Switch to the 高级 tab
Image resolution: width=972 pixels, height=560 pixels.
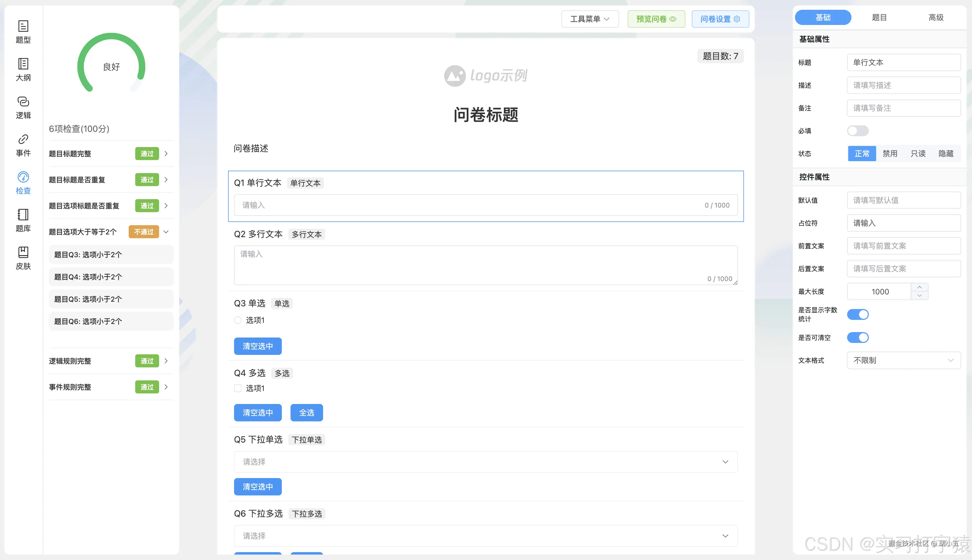[936, 17]
